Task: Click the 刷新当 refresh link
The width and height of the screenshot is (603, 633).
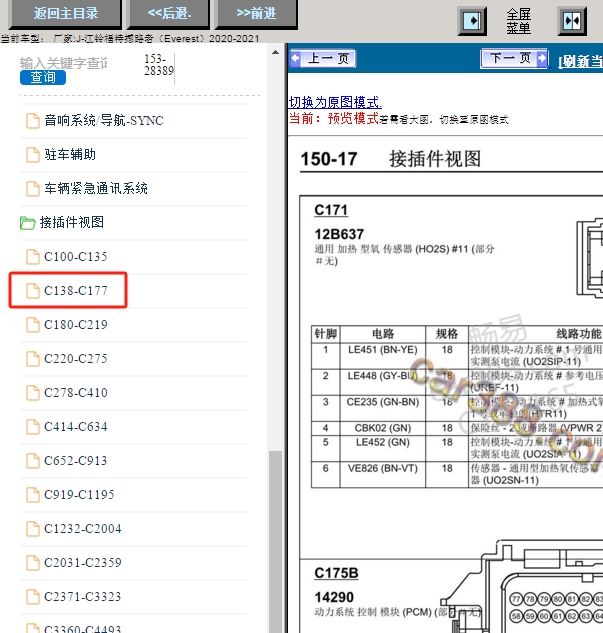Action: (x=580, y=61)
